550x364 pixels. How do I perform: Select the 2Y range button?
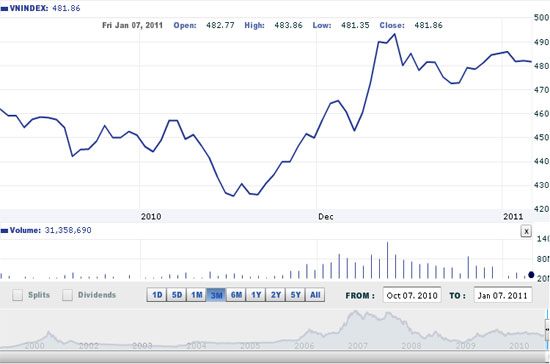tap(276, 295)
